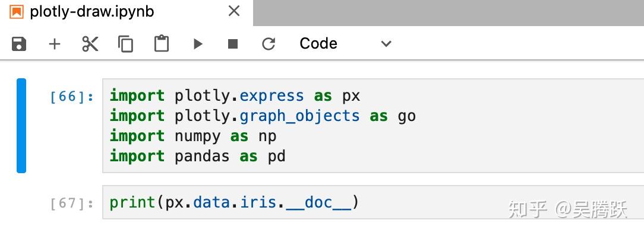Viewport: 644px width, 236px height.
Task: Cut the selected cell with the scissors icon
Action: point(90,44)
